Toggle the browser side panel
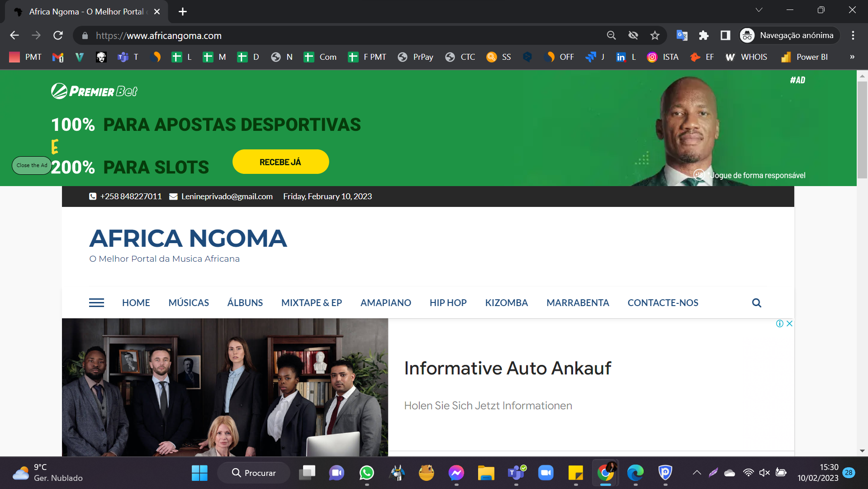 pos(725,35)
